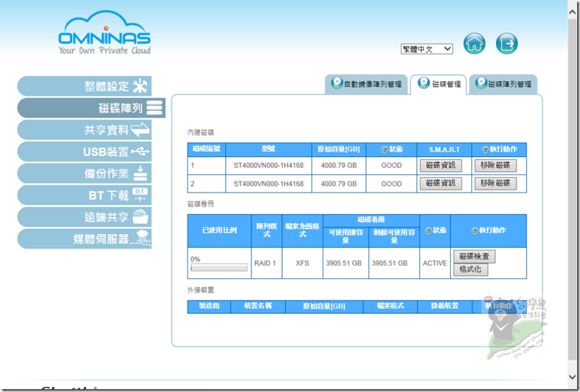Click 製造商 column header

click(209, 306)
